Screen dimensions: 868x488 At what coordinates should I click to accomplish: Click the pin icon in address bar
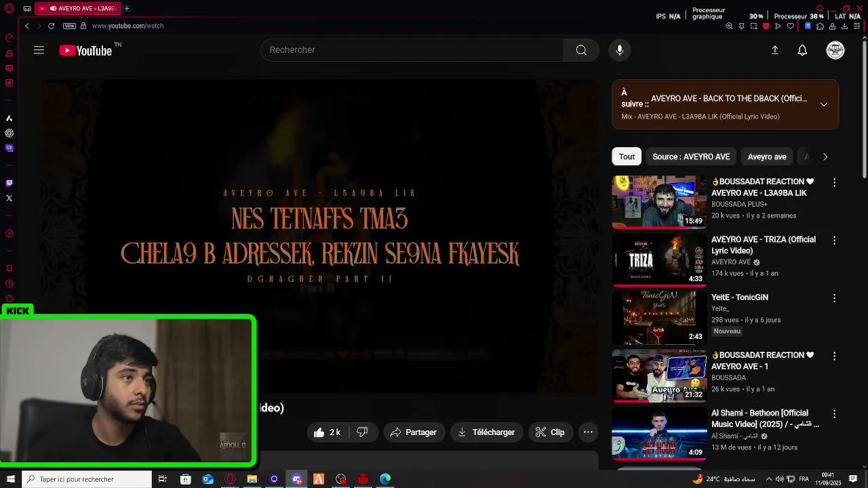(x=741, y=26)
